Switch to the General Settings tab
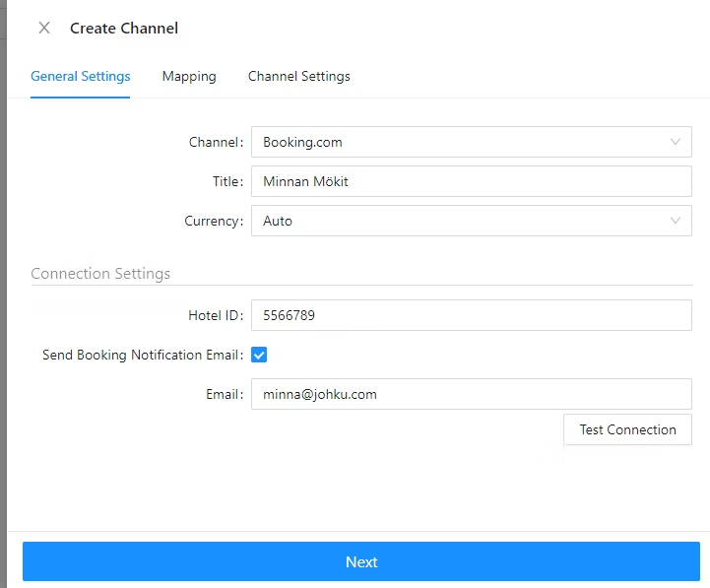 [x=80, y=76]
